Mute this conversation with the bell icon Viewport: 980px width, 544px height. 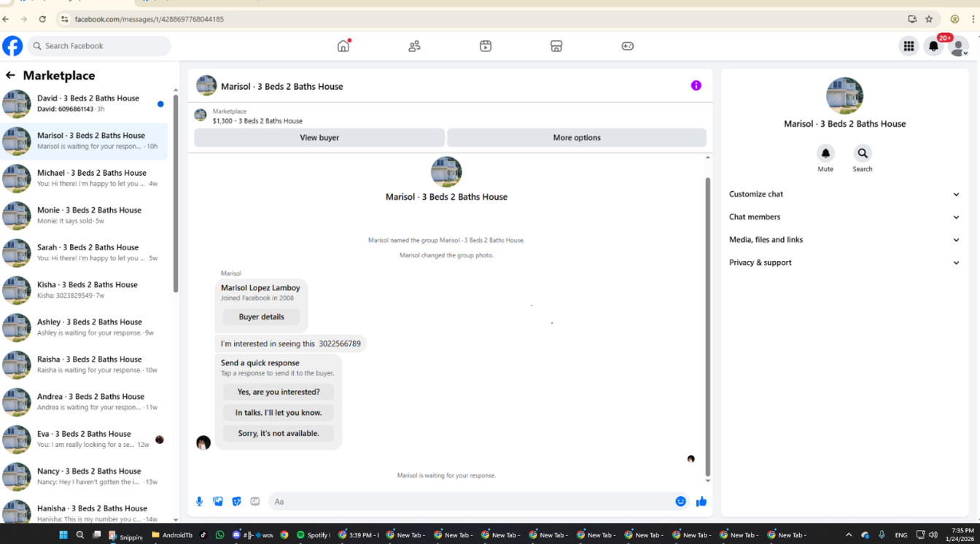pos(825,153)
